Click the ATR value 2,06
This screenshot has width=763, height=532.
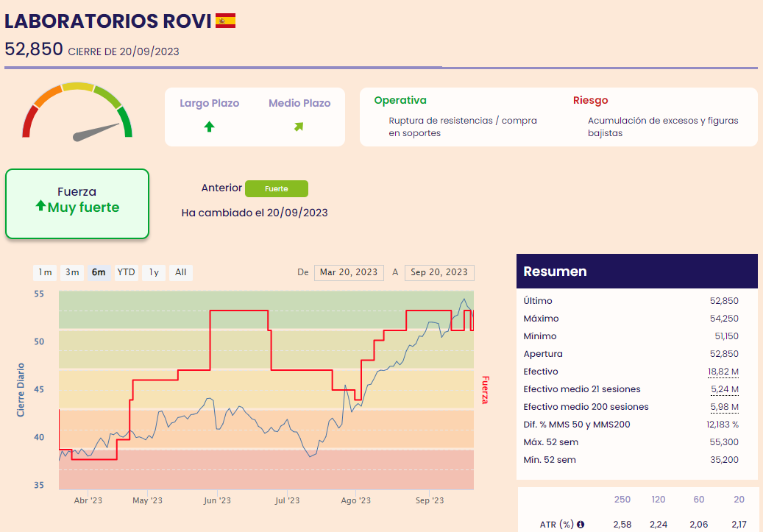[x=699, y=524]
